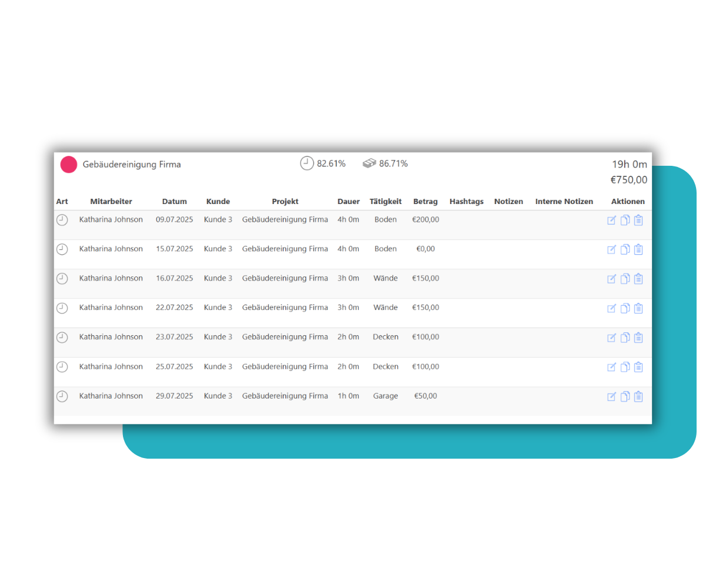The width and height of the screenshot is (706, 588).
Task: Click the red project color circle
Action: (x=69, y=165)
